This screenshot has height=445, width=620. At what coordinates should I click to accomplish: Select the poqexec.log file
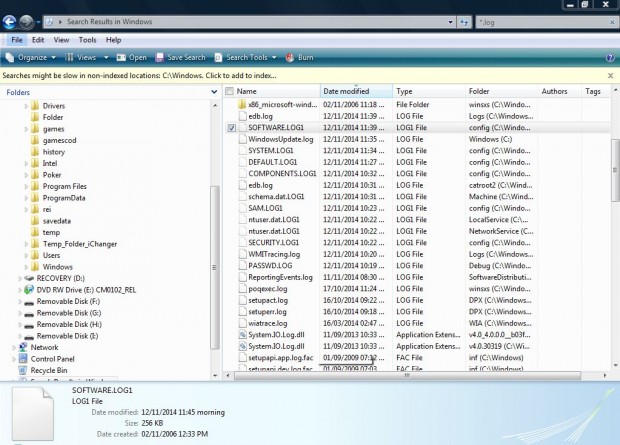268,289
